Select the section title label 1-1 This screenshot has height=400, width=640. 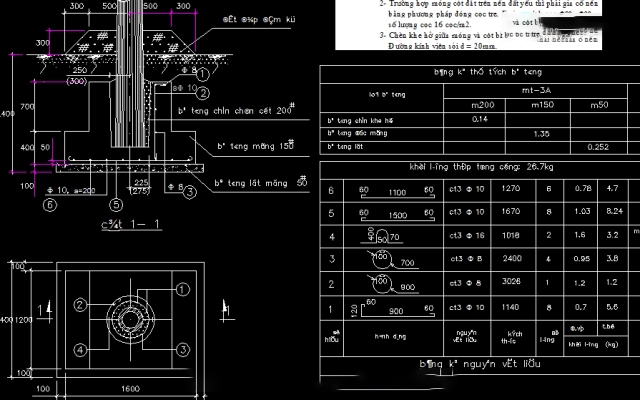[x=133, y=226]
